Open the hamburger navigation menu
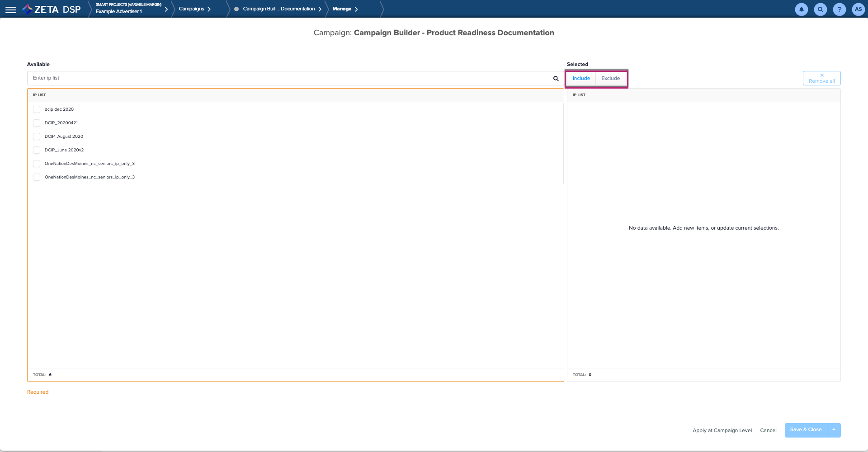 pyautogui.click(x=11, y=9)
